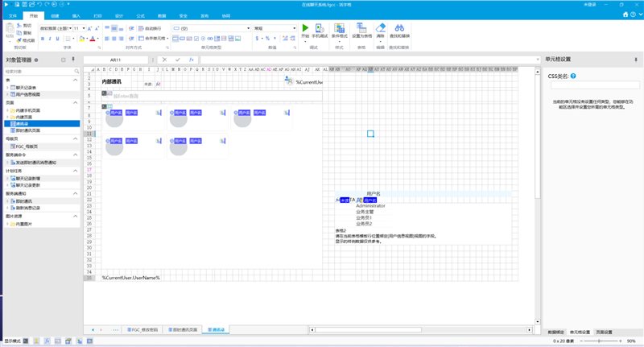Decrease font size with the smaller A icon

[x=97, y=28]
